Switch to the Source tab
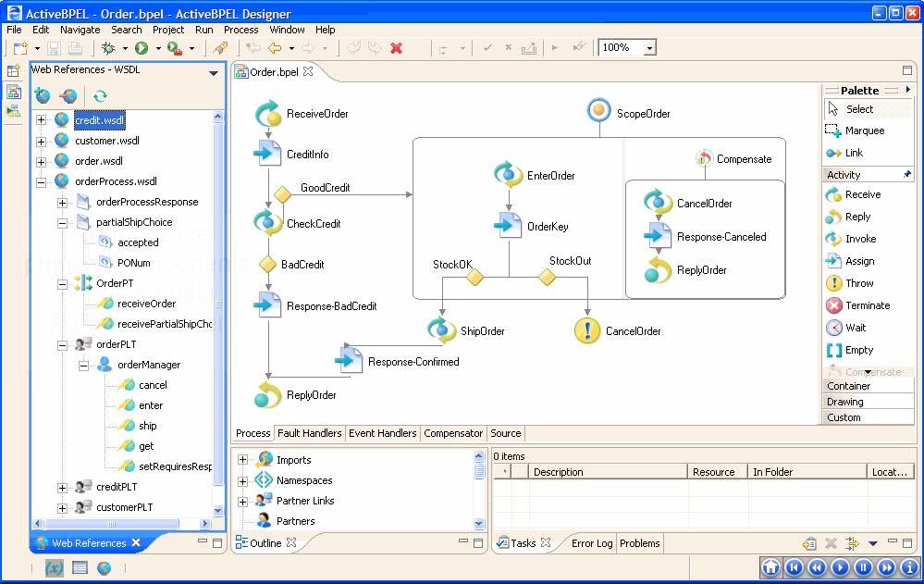The image size is (924, 584). tap(506, 433)
